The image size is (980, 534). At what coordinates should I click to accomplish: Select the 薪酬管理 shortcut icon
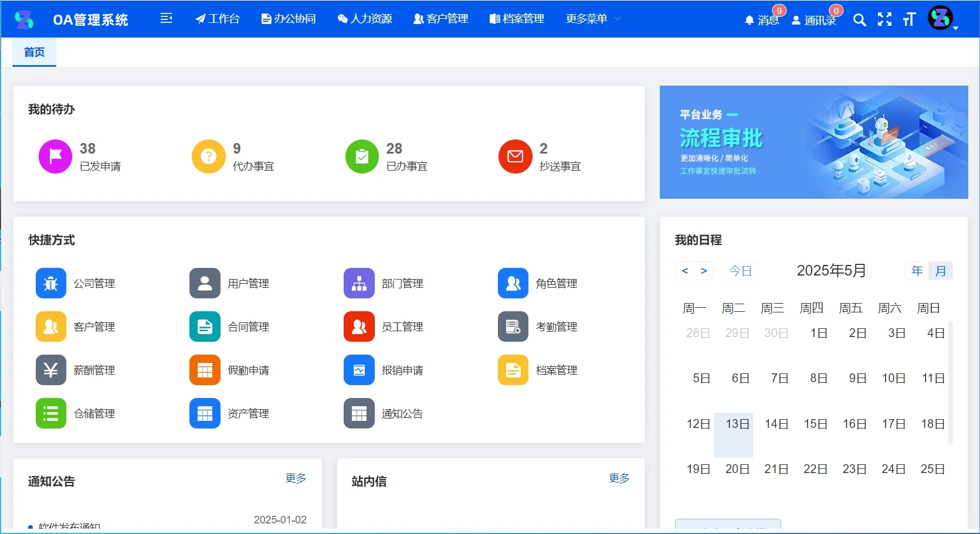tap(50, 370)
